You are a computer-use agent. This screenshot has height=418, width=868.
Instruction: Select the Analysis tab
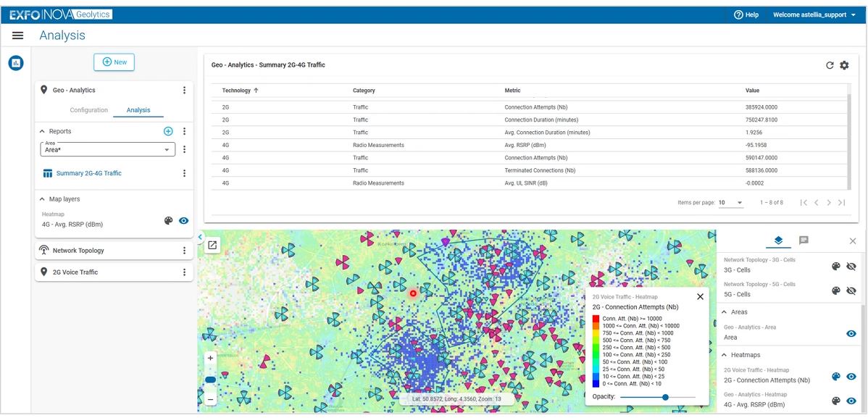(x=138, y=110)
